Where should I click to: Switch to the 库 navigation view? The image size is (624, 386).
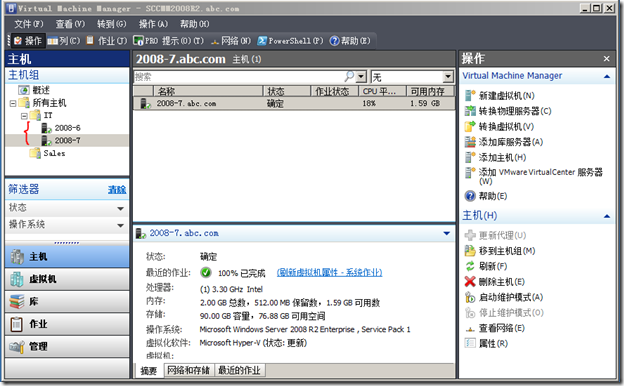point(67,302)
